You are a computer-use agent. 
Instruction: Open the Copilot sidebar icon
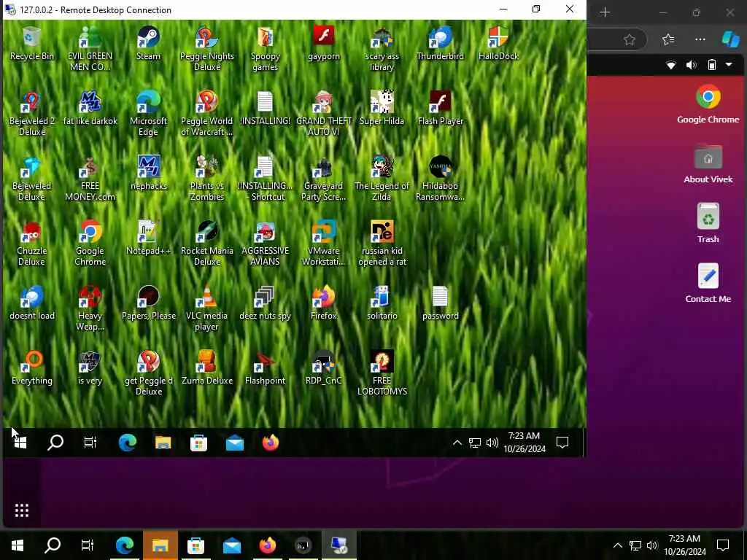tap(730, 39)
